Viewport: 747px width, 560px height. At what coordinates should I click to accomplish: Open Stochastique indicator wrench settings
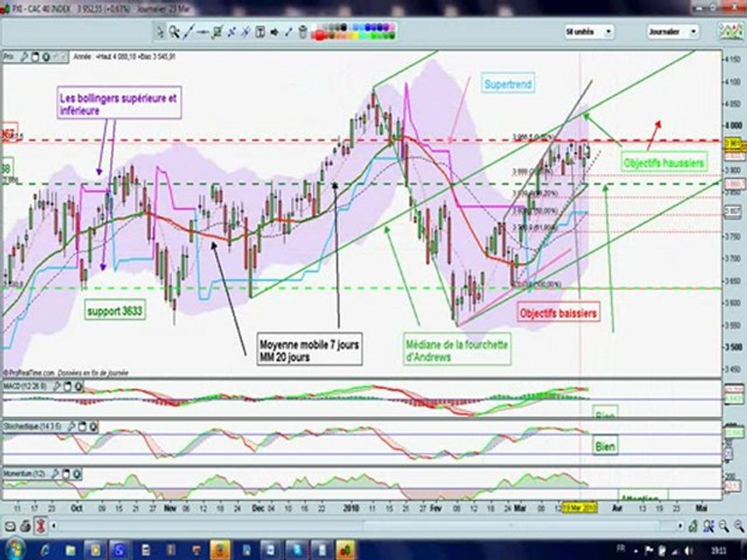[72, 427]
